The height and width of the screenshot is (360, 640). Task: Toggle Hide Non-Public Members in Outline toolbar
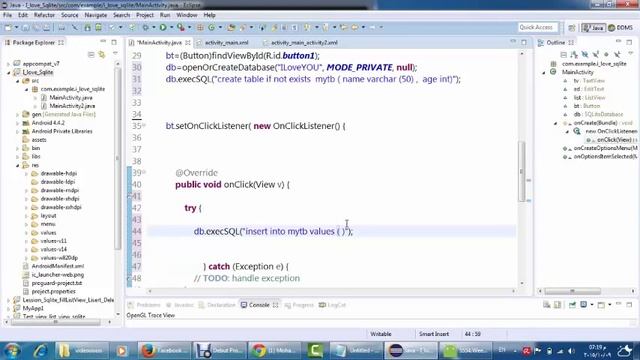pyautogui.click(x=606, y=54)
